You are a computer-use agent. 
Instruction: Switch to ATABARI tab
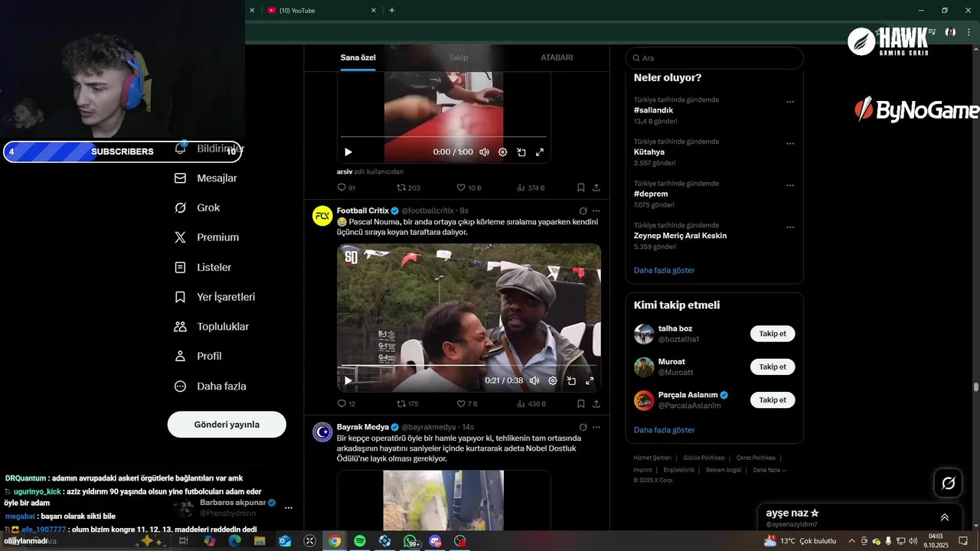pos(557,57)
